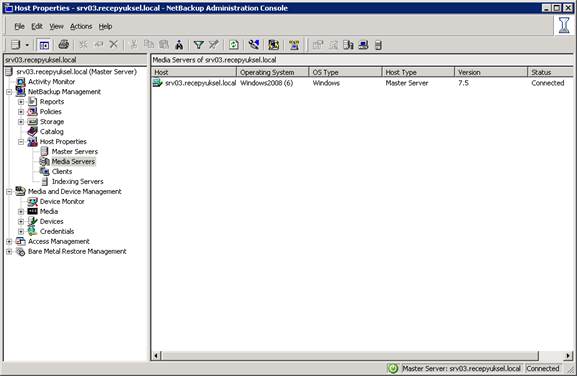Click the 7.5 version cell
The width and height of the screenshot is (577, 376).
[x=463, y=83]
